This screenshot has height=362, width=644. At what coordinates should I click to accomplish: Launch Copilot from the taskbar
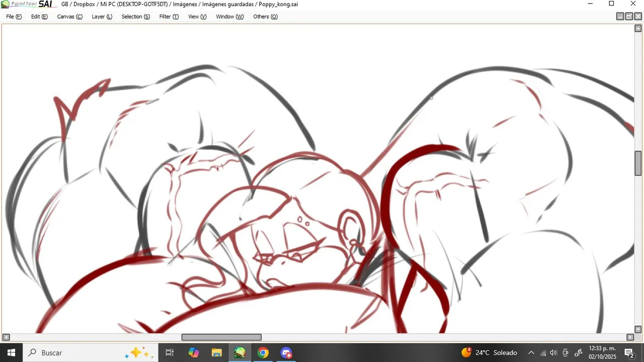(x=194, y=352)
